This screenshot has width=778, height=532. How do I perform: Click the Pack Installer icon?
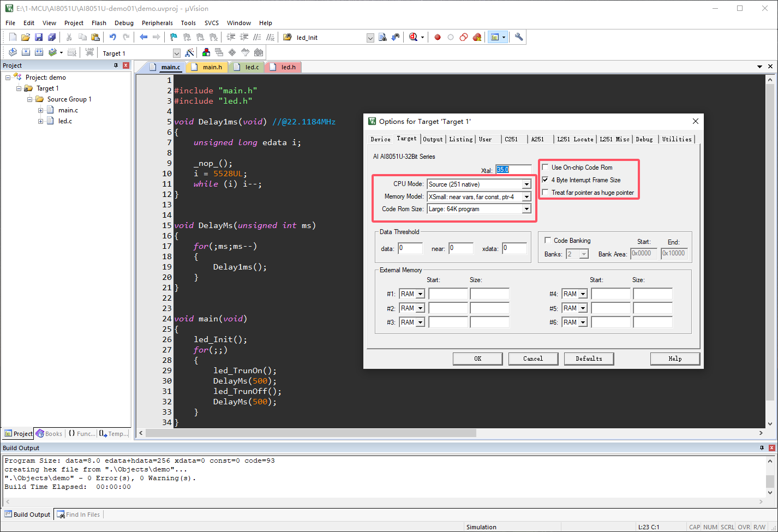(x=259, y=52)
